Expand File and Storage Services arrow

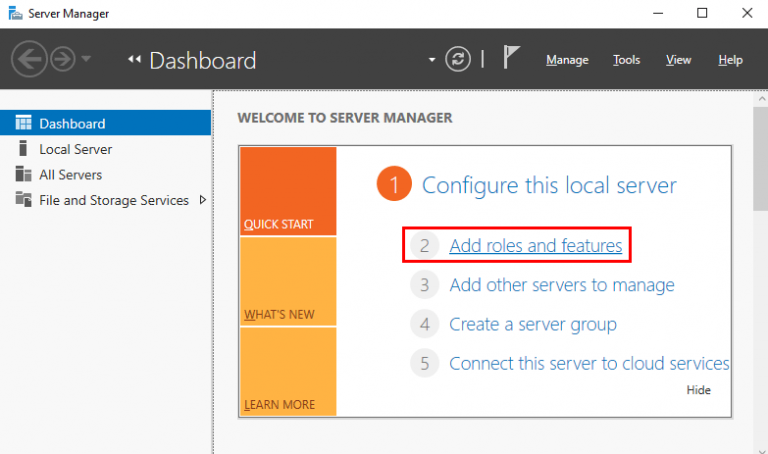203,199
